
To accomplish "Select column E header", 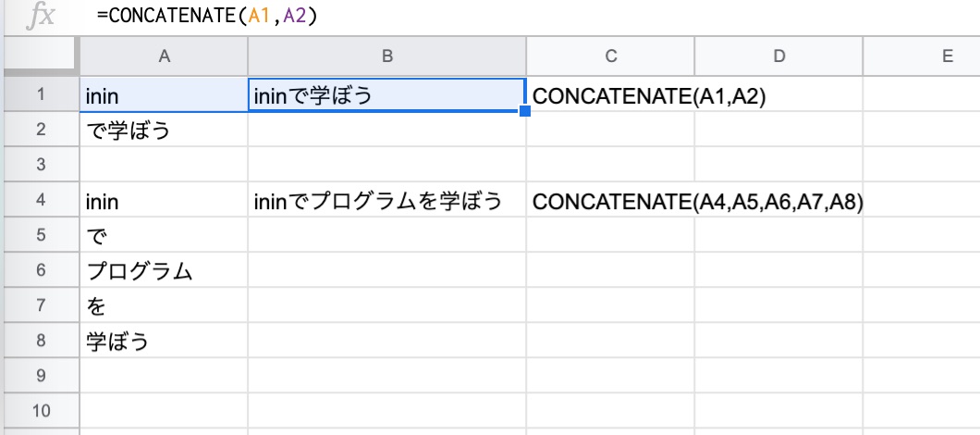I will click(922, 56).
